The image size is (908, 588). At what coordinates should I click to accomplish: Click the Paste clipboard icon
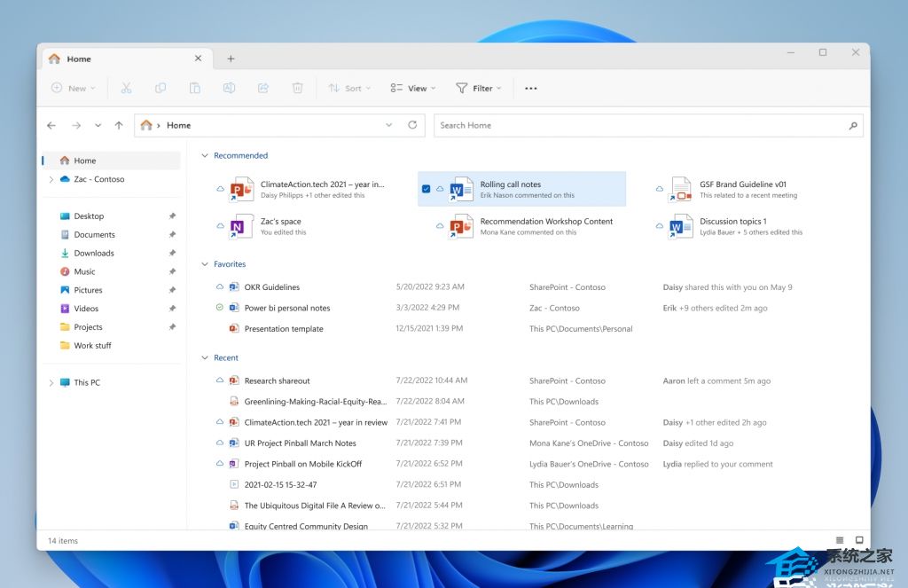[194, 88]
